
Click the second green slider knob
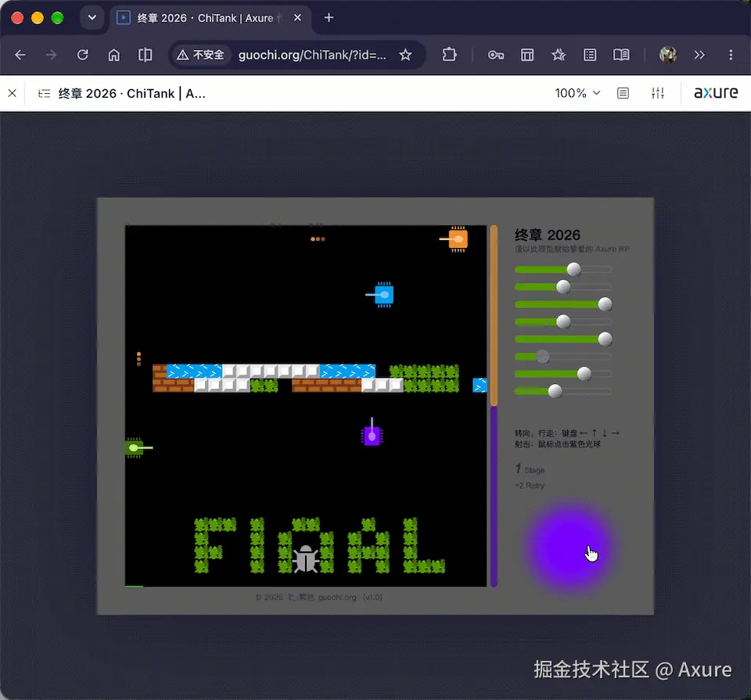point(563,287)
